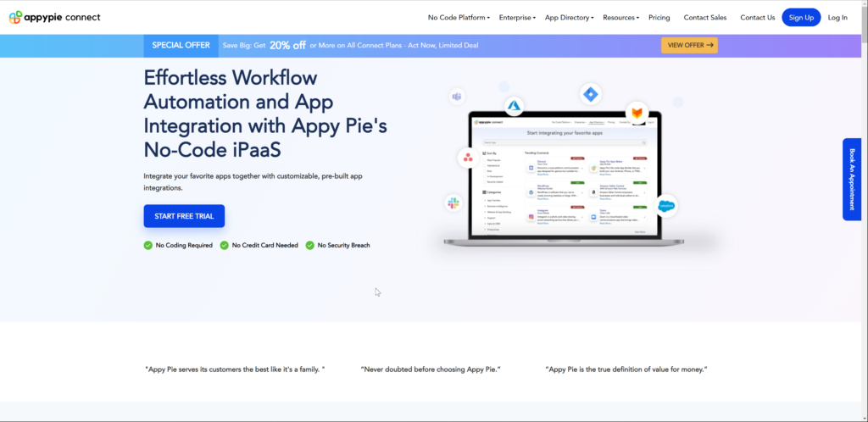This screenshot has height=422, width=868.
Task: Click the 'Never doubted before choosing' testimonial
Action: coord(431,369)
